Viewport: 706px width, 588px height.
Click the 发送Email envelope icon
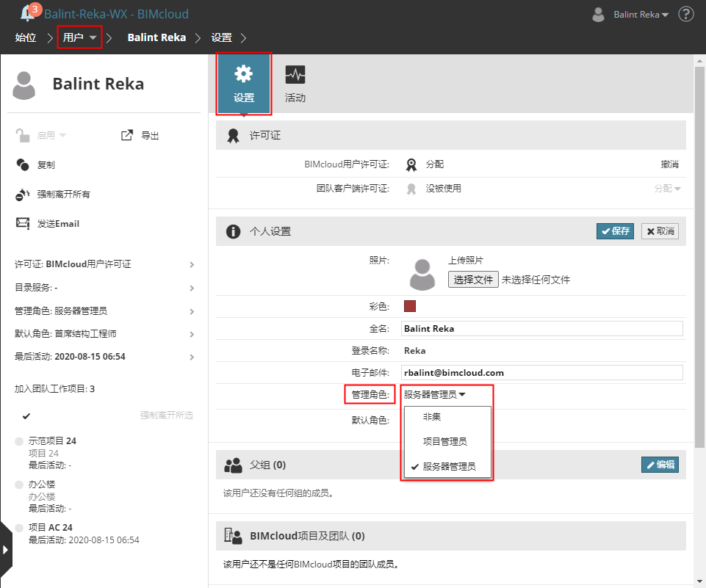(23, 224)
